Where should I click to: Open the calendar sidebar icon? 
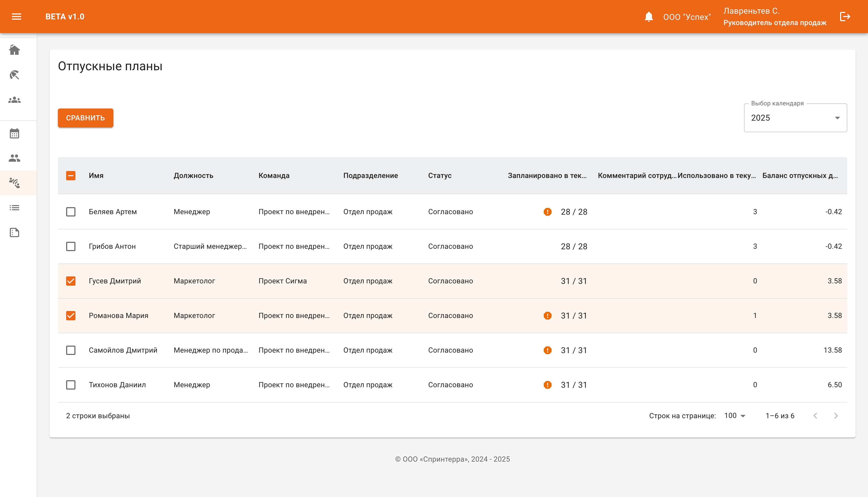(14, 134)
